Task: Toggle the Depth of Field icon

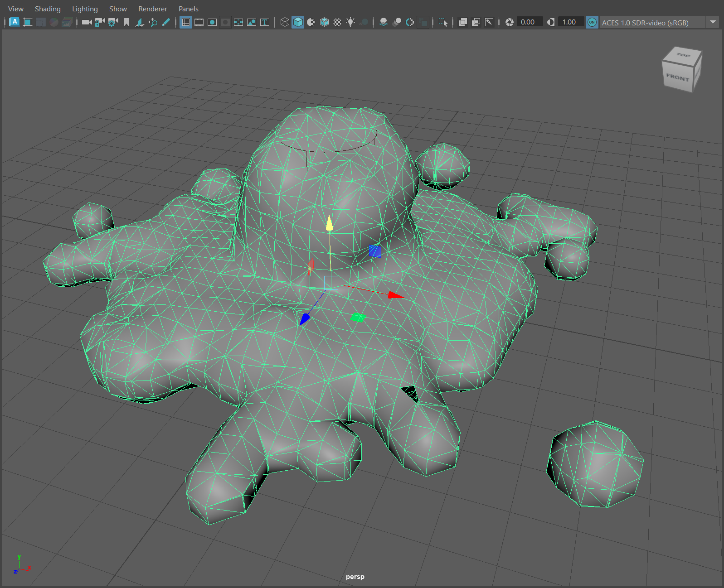Action: tap(423, 22)
